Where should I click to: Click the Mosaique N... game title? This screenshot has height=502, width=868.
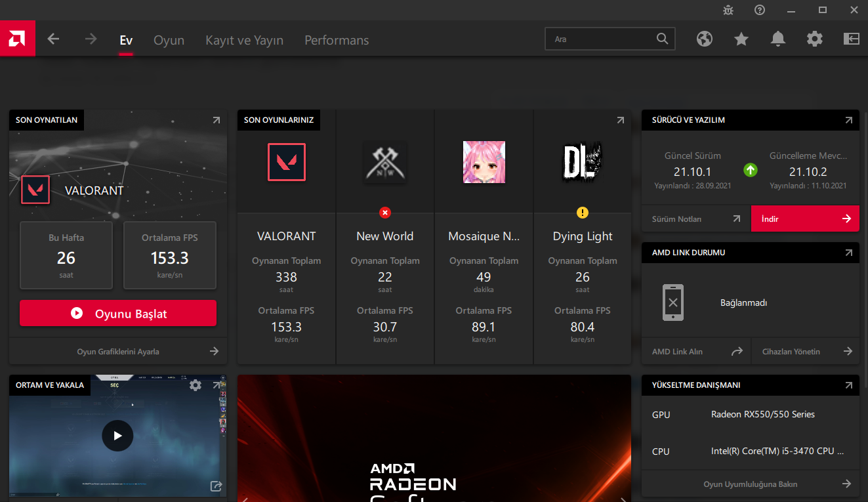coord(484,236)
